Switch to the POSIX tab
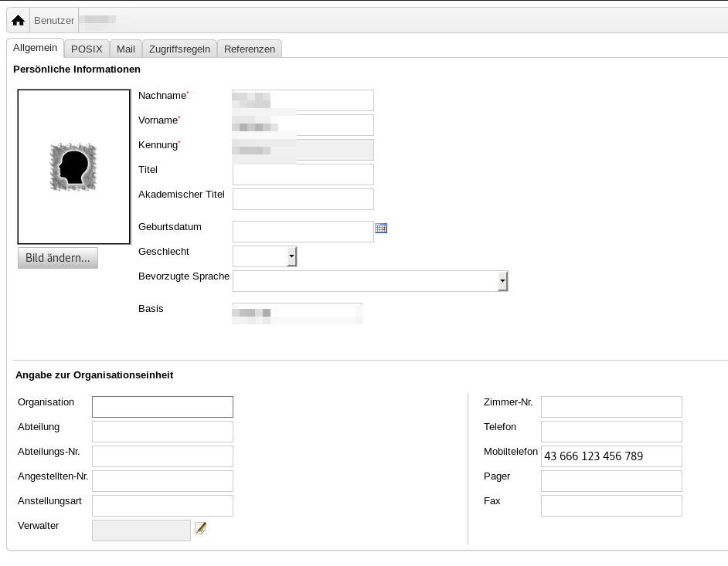The height and width of the screenshot is (566, 728). pos(87,49)
